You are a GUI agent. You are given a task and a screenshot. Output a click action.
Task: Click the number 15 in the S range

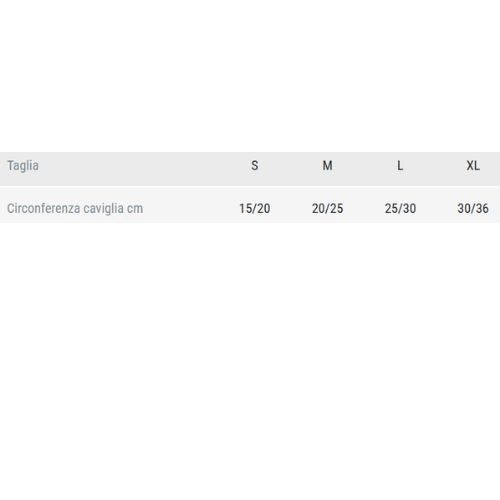(245, 209)
